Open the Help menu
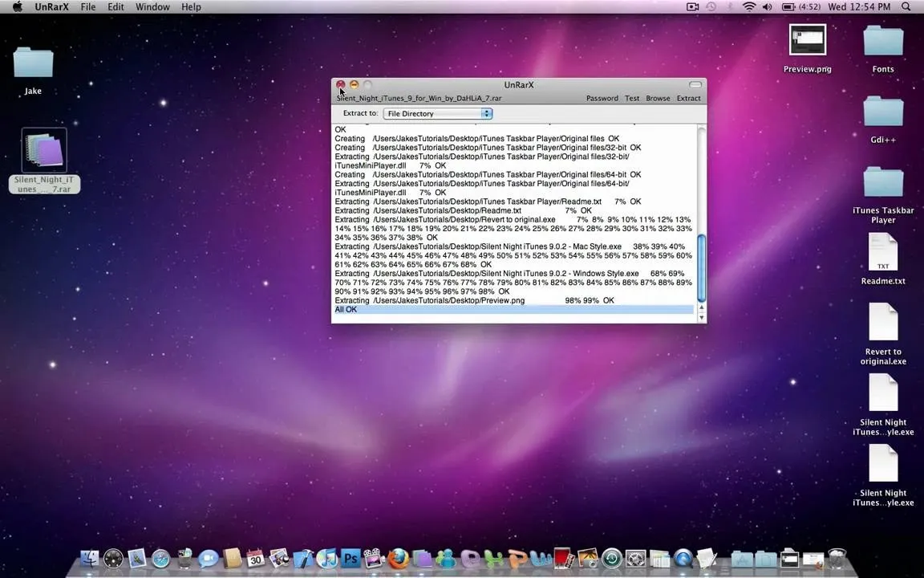This screenshot has height=578, width=924. pos(191,7)
